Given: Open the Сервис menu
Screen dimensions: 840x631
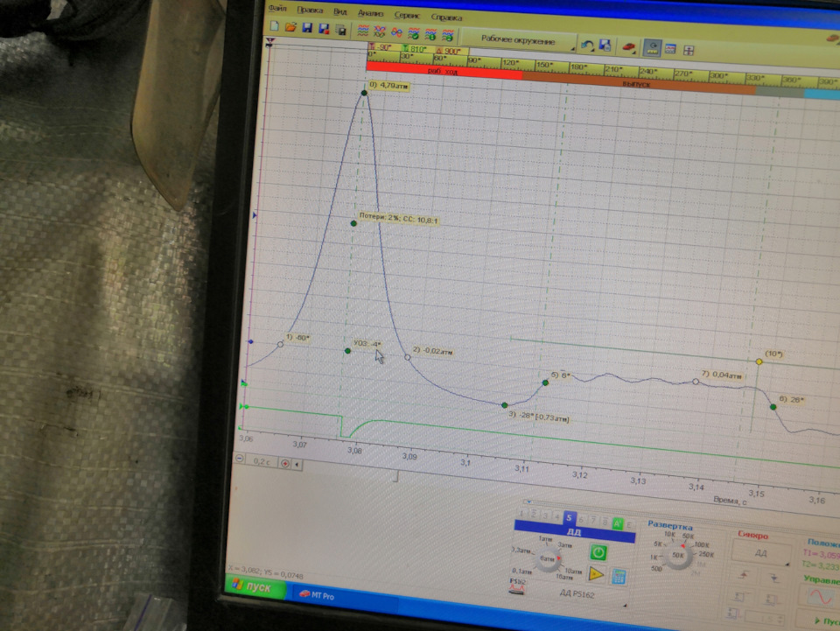Looking at the screenshot, I should tap(407, 15).
